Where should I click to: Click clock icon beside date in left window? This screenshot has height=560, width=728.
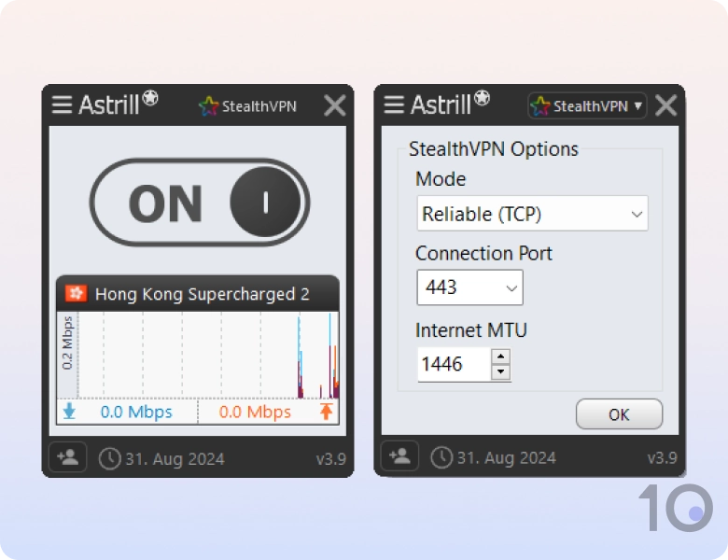[x=109, y=458]
